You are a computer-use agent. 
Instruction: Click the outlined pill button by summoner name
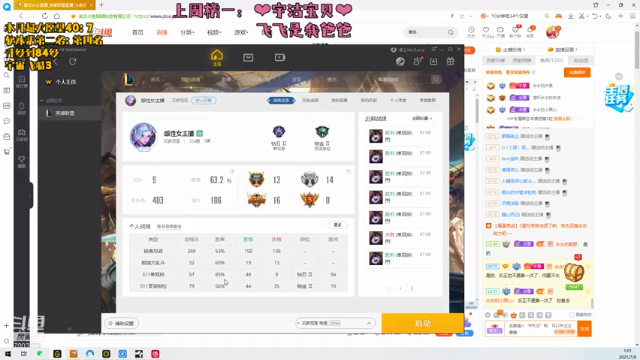[204, 100]
